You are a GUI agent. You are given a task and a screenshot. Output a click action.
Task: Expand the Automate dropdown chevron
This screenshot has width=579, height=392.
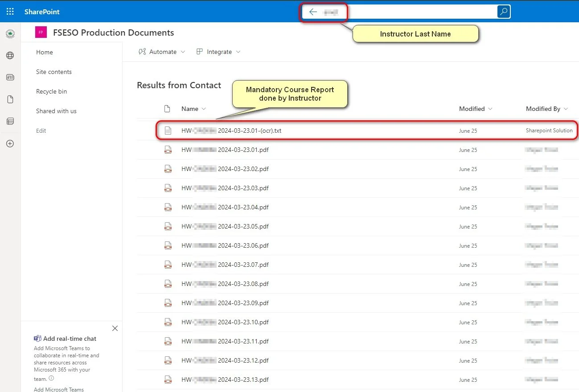pyautogui.click(x=183, y=52)
